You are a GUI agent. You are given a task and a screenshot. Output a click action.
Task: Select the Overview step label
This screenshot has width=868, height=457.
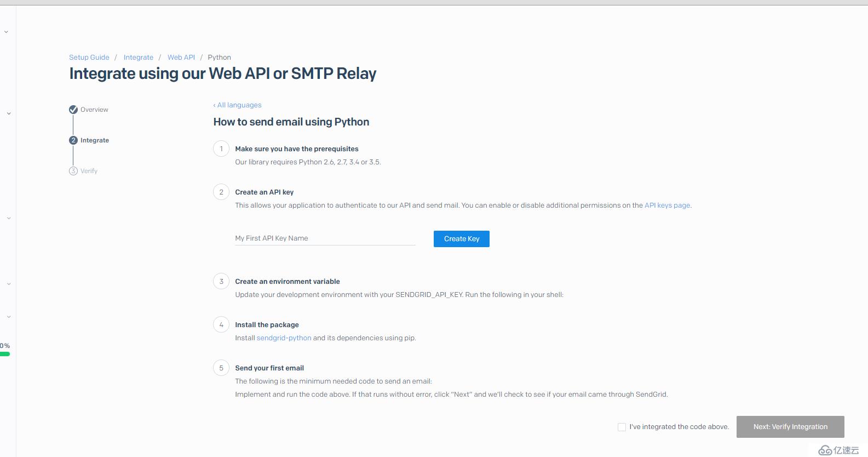(x=94, y=110)
